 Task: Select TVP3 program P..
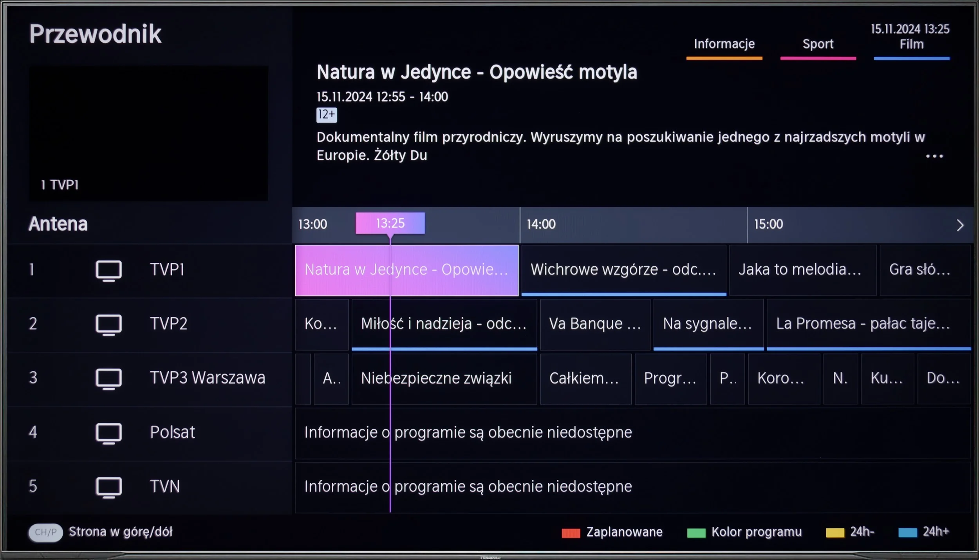point(728,379)
